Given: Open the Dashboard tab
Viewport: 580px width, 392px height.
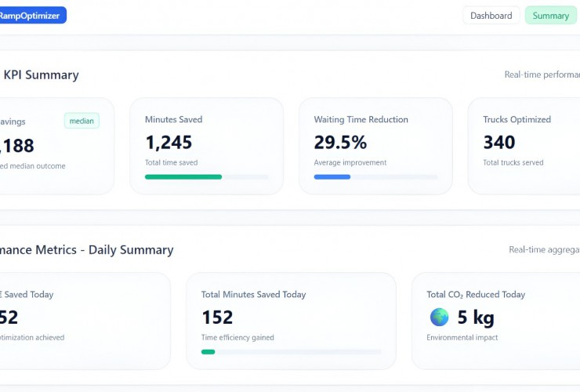Looking at the screenshot, I should [x=491, y=16].
